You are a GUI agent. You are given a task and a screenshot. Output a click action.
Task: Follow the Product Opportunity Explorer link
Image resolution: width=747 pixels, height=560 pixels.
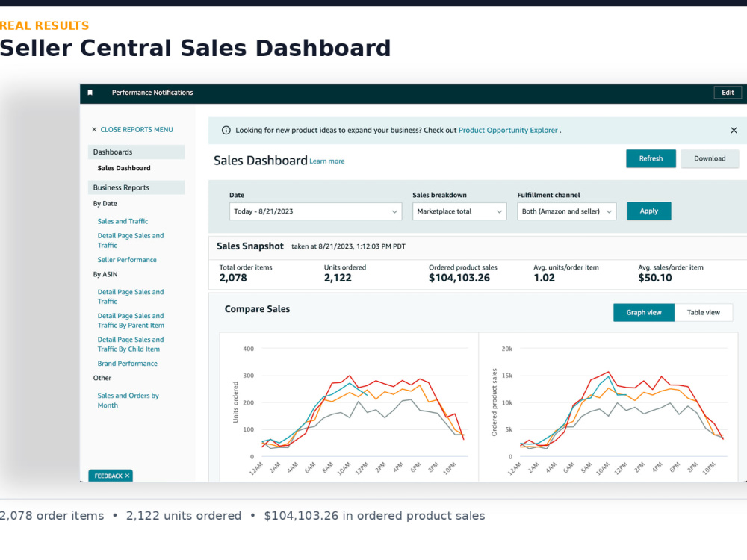pos(508,131)
